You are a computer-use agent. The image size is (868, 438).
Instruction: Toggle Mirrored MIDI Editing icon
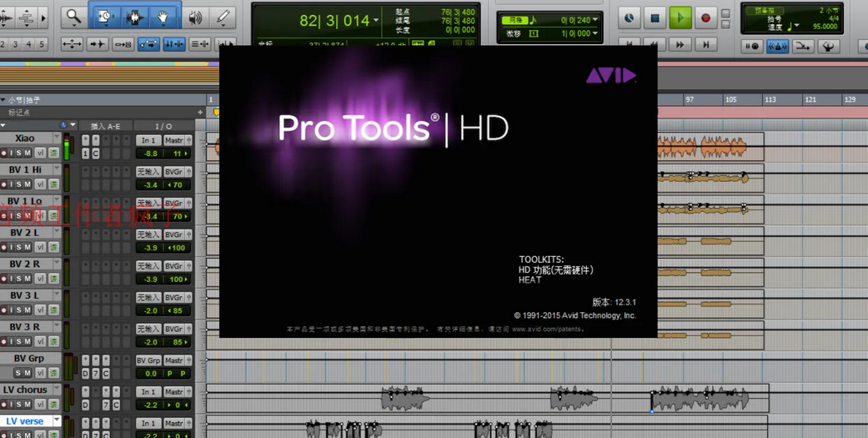point(123,43)
